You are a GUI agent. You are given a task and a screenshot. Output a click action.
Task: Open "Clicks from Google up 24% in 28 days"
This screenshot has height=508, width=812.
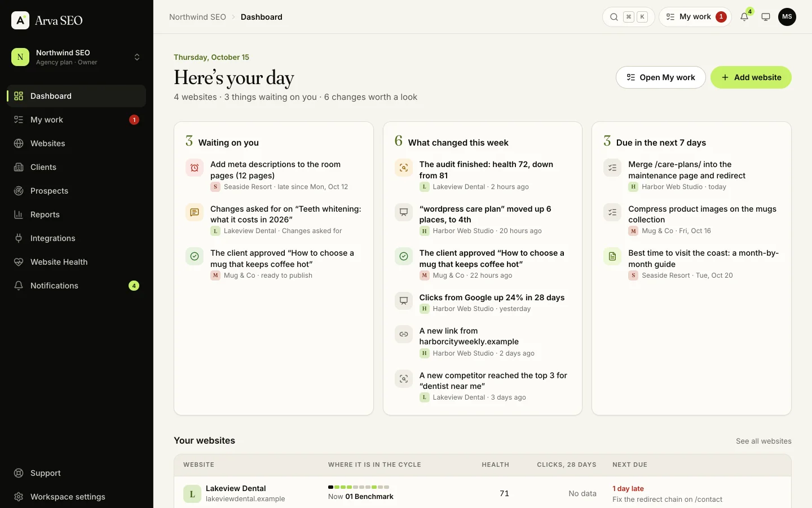point(492,297)
